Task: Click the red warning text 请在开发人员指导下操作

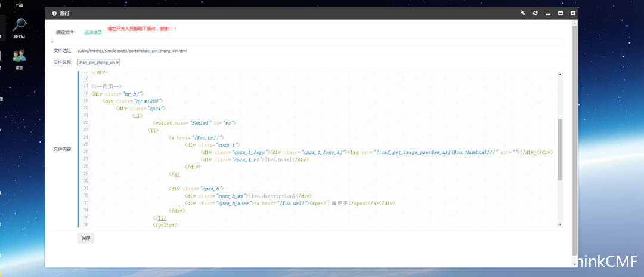Action: click(x=142, y=29)
